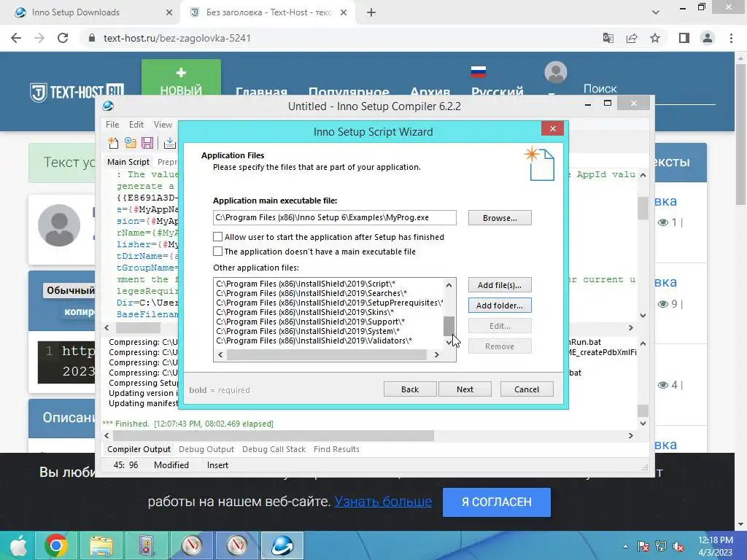This screenshot has width=747, height=560.
Task: Click the translate page icon in address bar
Action: [608, 38]
